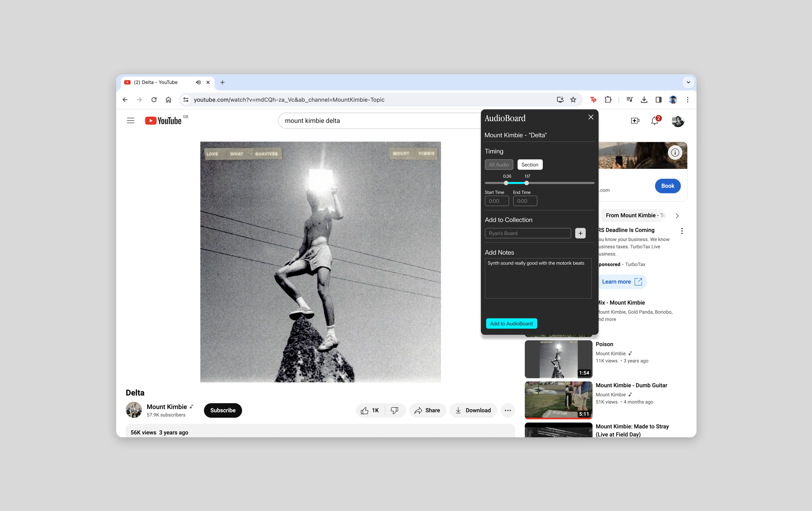Select the All Audio timing option
Screen dimensions: 812x511
point(499,165)
